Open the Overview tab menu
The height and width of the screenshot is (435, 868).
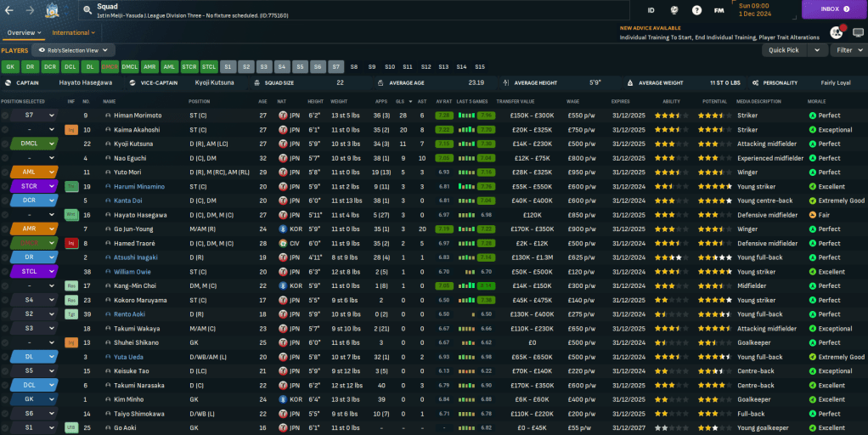click(x=24, y=32)
